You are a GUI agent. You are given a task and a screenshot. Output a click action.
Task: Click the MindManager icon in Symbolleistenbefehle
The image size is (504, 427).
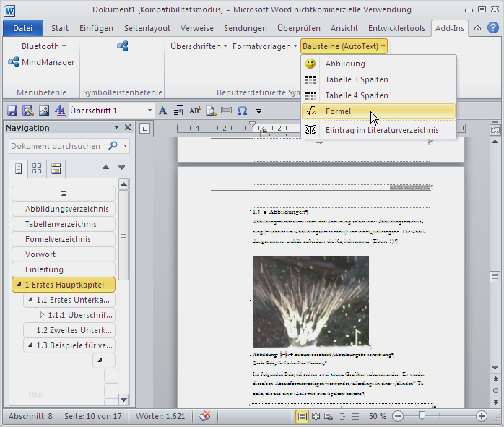coord(123,46)
